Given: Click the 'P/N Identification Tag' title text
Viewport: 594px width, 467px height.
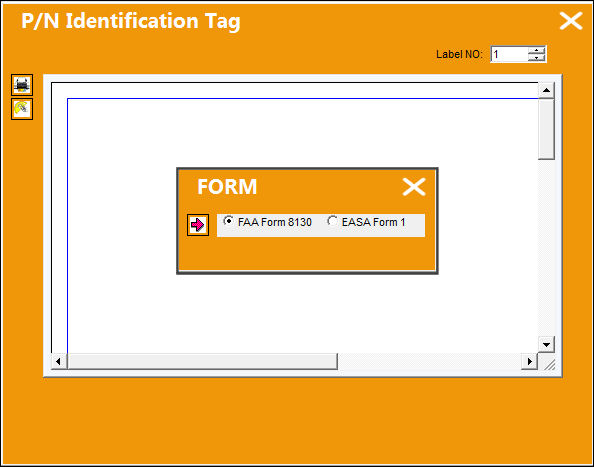Looking at the screenshot, I should 131,21.
